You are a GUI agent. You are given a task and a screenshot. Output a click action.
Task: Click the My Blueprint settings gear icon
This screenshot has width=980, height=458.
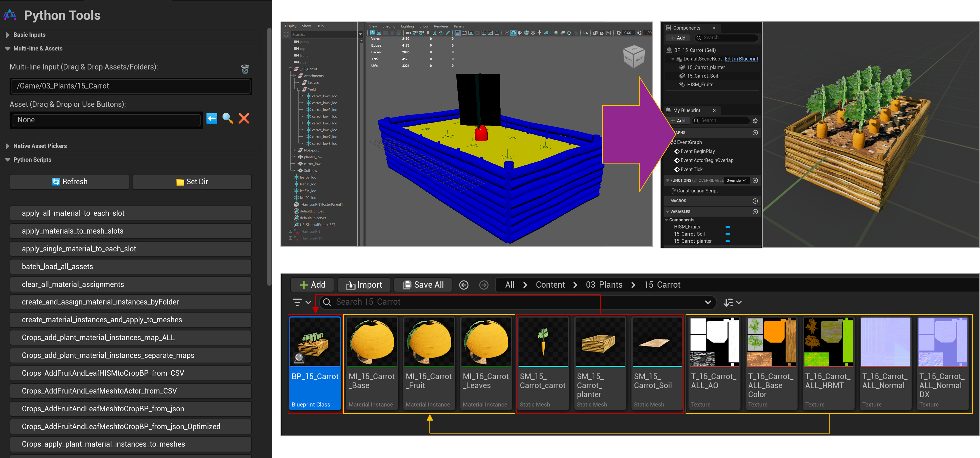pyautogui.click(x=755, y=121)
